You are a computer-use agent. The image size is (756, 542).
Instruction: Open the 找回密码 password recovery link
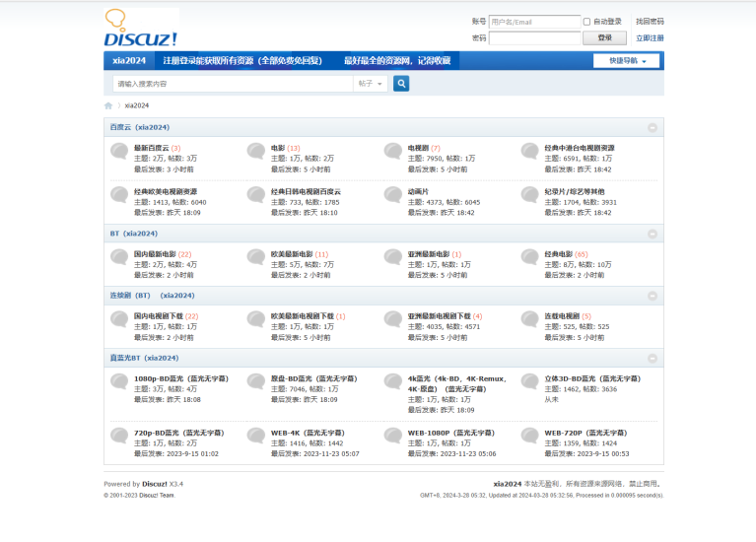click(x=650, y=21)
